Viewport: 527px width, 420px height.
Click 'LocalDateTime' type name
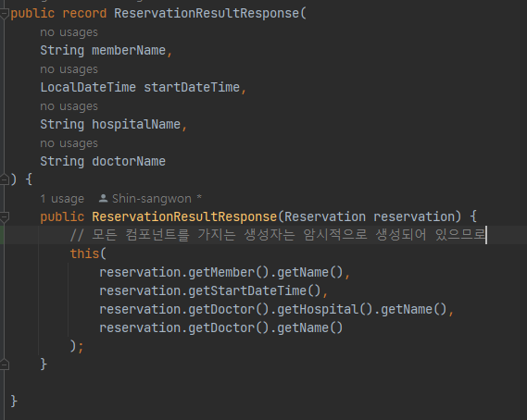click(88, 87)
